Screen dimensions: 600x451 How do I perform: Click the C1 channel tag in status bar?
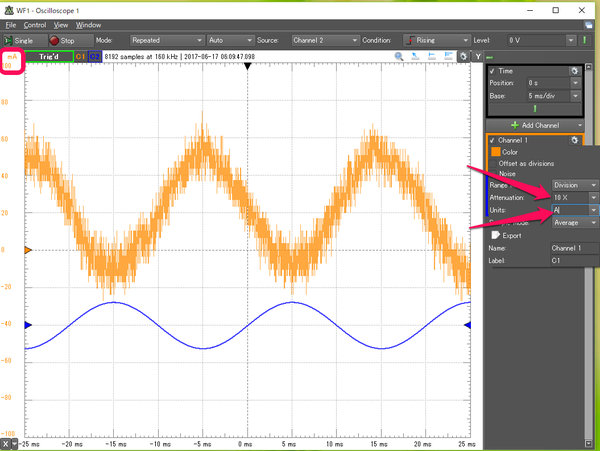[80, 57]
